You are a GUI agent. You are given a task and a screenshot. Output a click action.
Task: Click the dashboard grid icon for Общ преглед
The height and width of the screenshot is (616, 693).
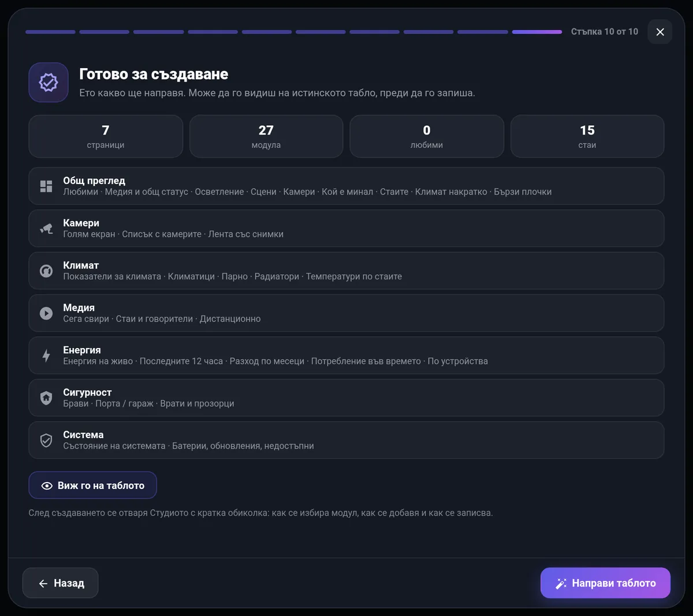pyautogui.click(x=46, y=186)
